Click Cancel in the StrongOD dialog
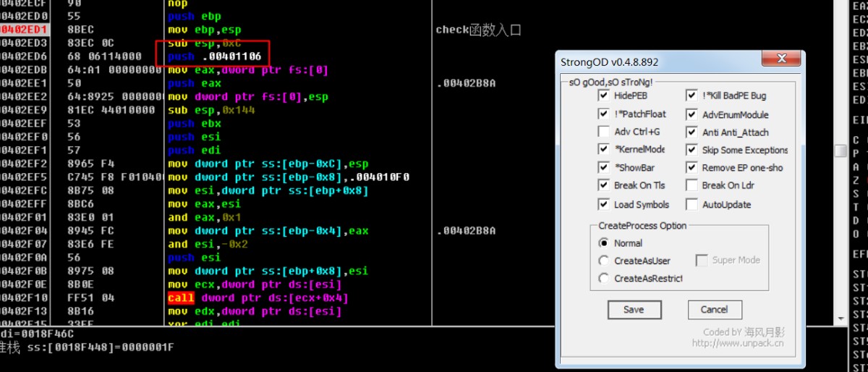The height and width of the screenshot is (372, 868). [715, 310]
